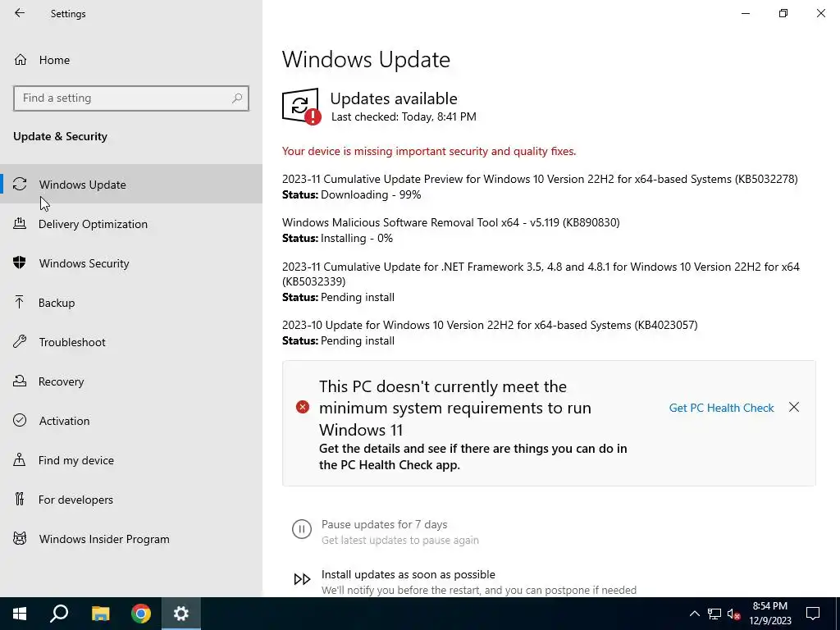Select the KB5032278 cumulative update preview text

[x=540, y=179]
